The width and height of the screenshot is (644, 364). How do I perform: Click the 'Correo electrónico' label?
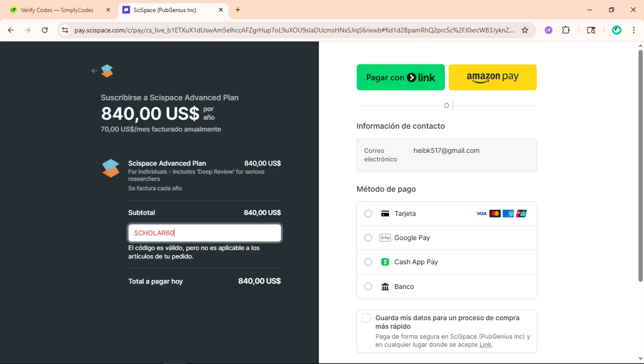pyautogui.click(x=380, y=155)
